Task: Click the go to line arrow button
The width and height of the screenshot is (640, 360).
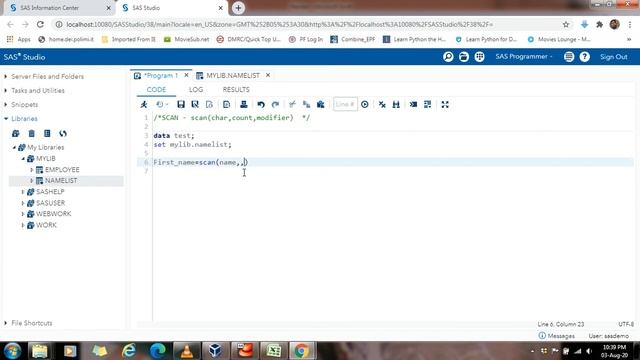Action: coord(365,104)
